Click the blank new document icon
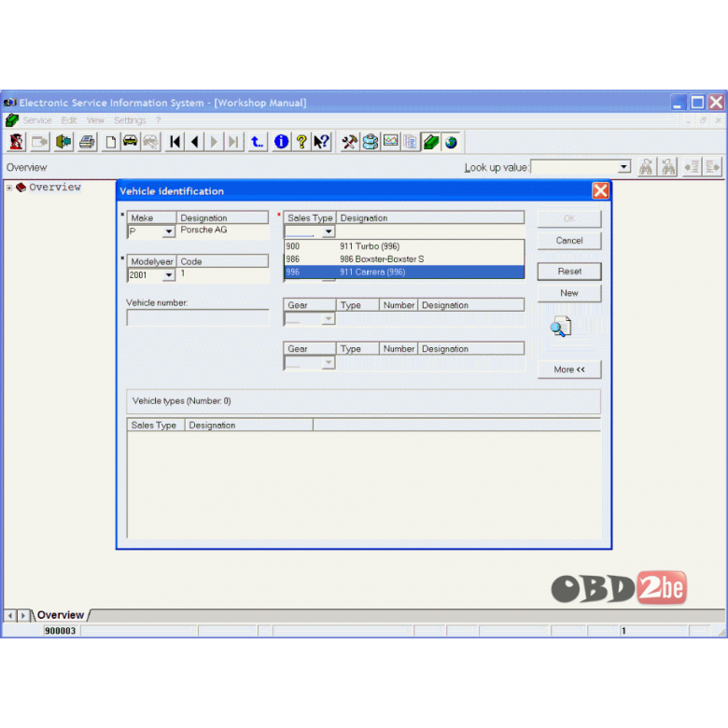 110,142
